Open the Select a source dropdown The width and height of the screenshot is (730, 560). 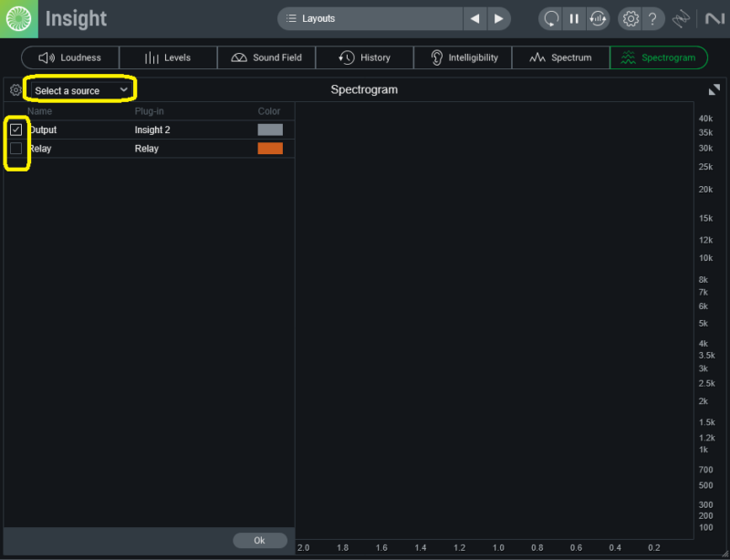click(x=80, y=90)
